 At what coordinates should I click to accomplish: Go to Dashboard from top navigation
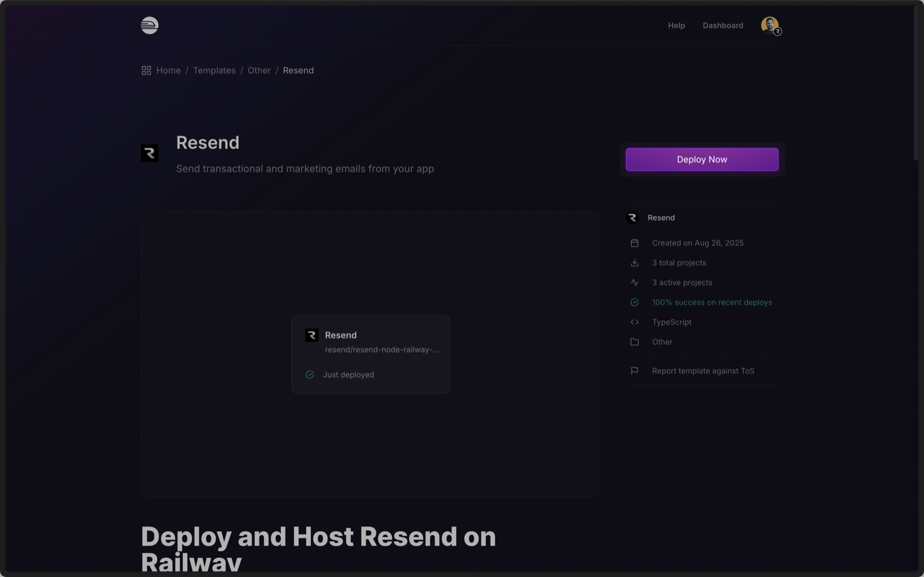723,26
